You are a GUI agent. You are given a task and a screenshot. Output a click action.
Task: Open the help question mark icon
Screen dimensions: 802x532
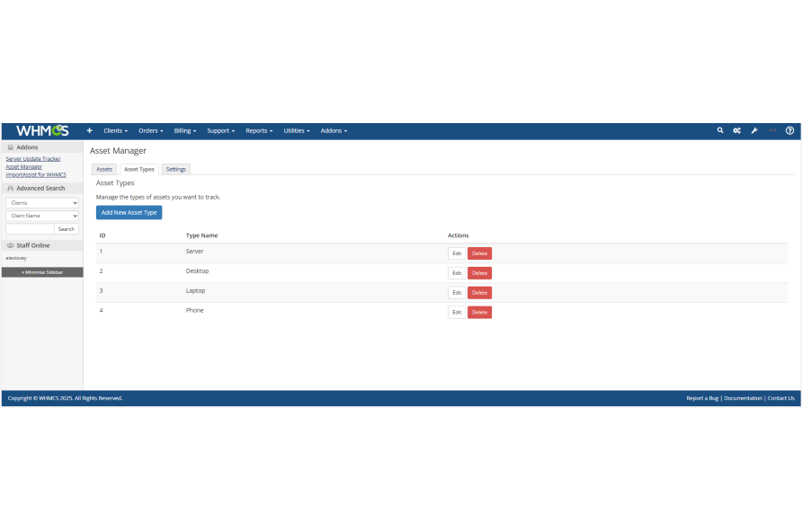(x=789, y=131)
